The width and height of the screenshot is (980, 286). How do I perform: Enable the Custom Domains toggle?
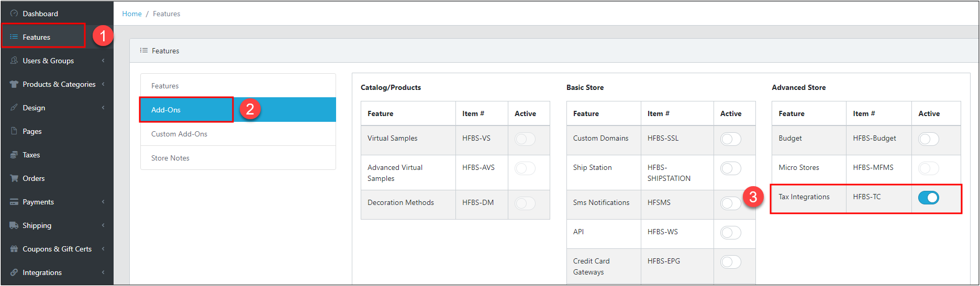tap(731, 139)
